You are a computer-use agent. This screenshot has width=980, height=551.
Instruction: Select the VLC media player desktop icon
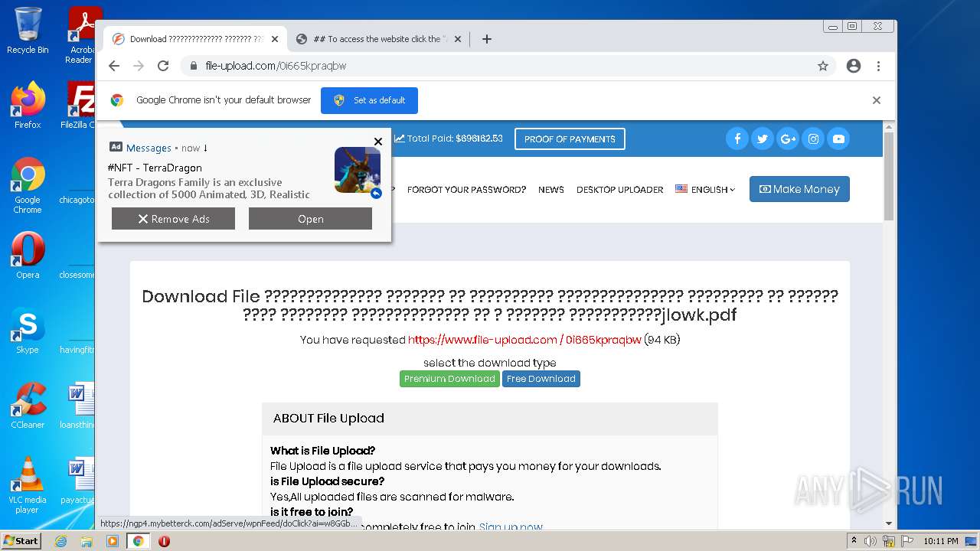[28, 485]
